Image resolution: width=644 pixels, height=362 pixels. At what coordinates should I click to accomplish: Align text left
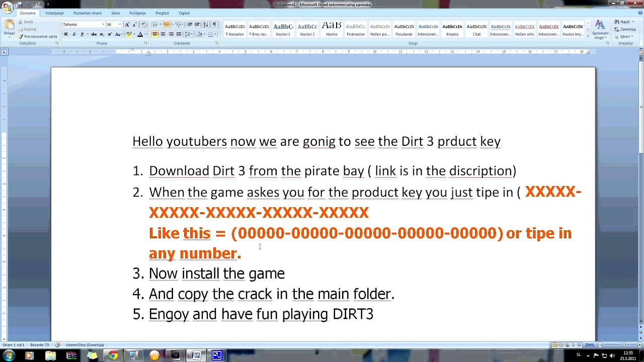(x=155, y=34)
